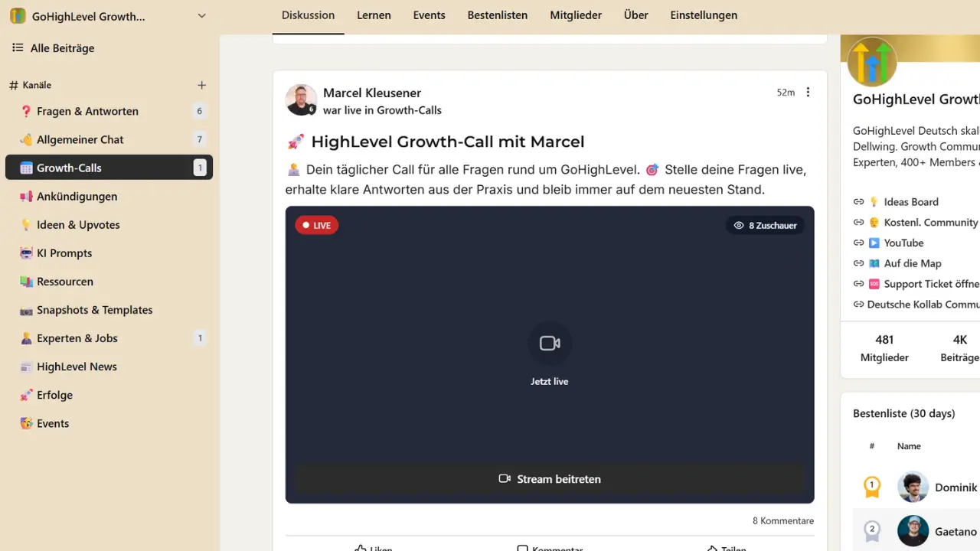Click the newspaper icon of HighLevel News
The width and height of the screenshot is (980, 551).
[x=26, y=366]
